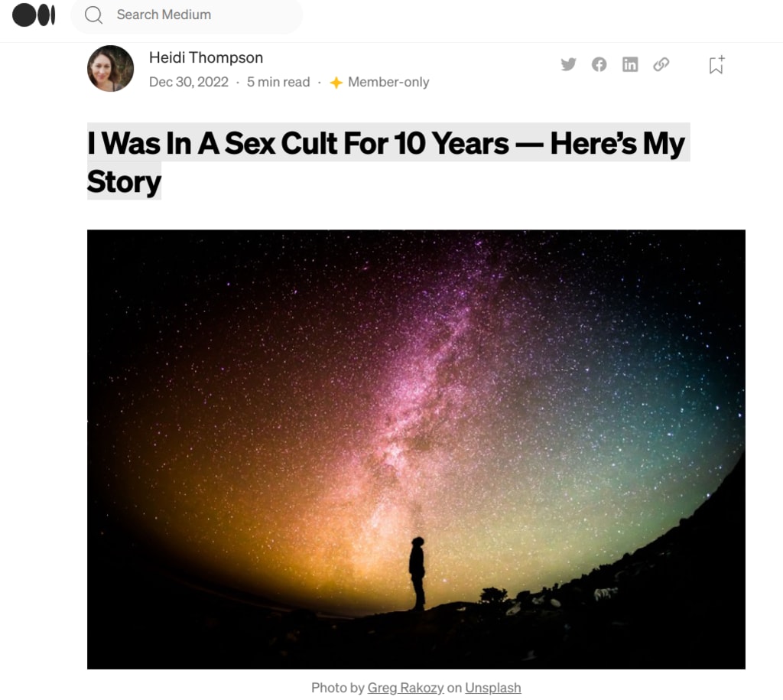Open the Heidi Thompson author name link
This screenshot has width=783, height=700.
206,57
